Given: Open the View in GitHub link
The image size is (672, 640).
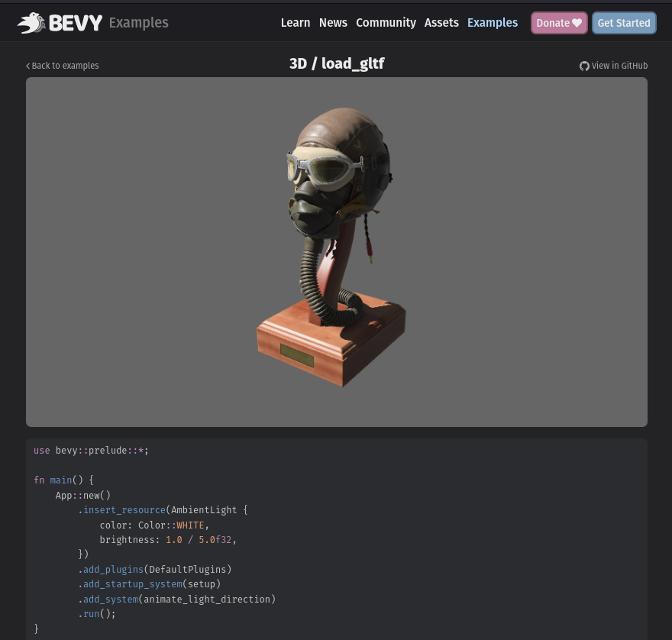Looking at the screenshot, I should pyautogui.click(x=619, y=66).
